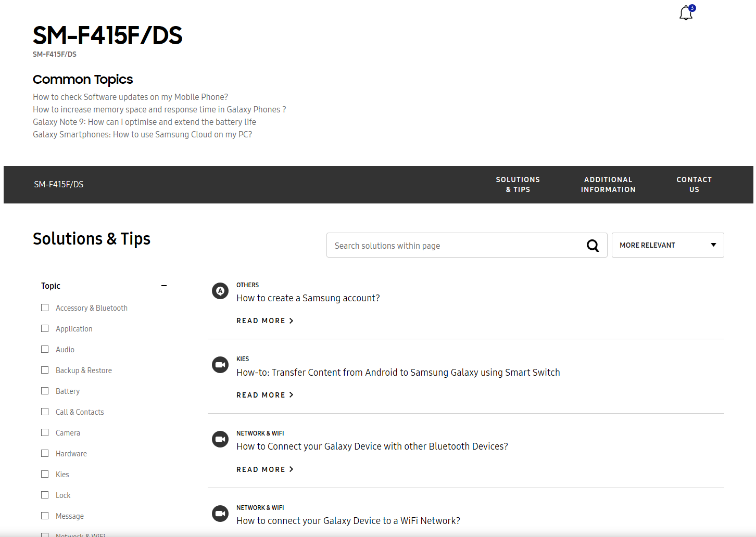
Task: Click the Smart Switch video icon
Action: [220, 365]
